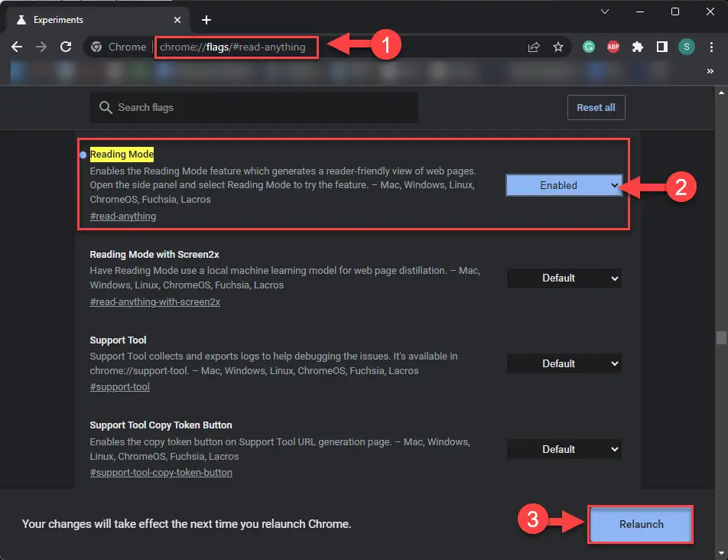
Task: Open the Grammarly extension icon
Action: tap(589, 47)
